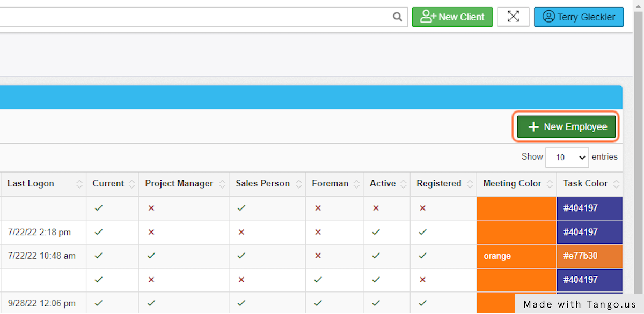Toggle the Registered status in the third row

coord(422,256)
